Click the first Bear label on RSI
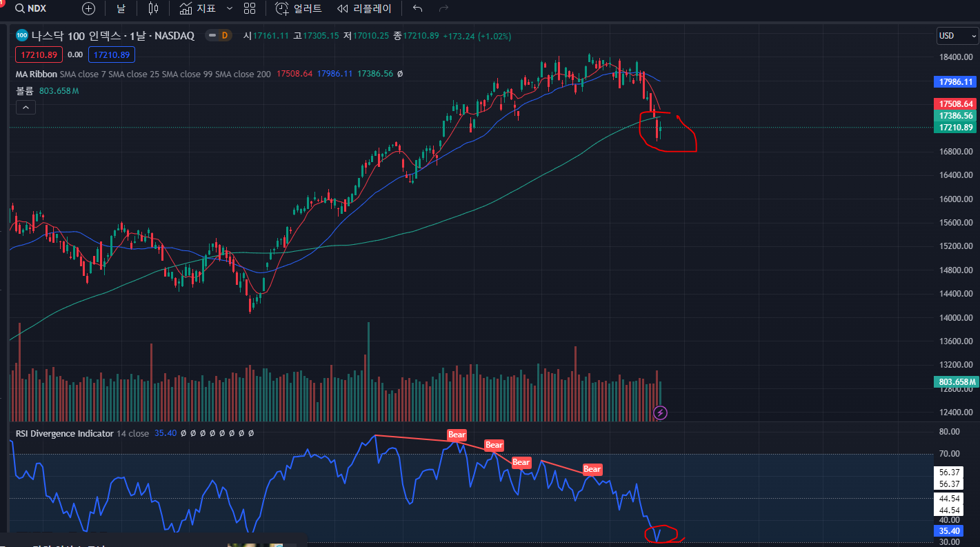 click(457, 435)
